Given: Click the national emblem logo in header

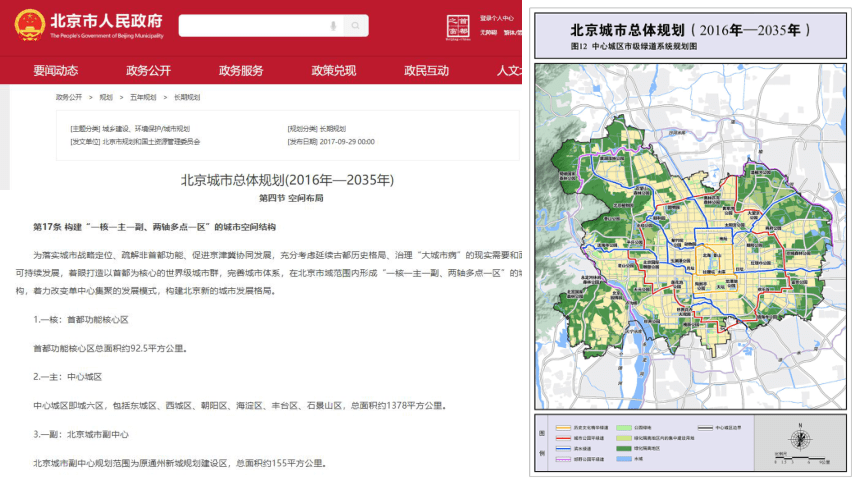Looking at the screenshot, I should coord(29,25).
